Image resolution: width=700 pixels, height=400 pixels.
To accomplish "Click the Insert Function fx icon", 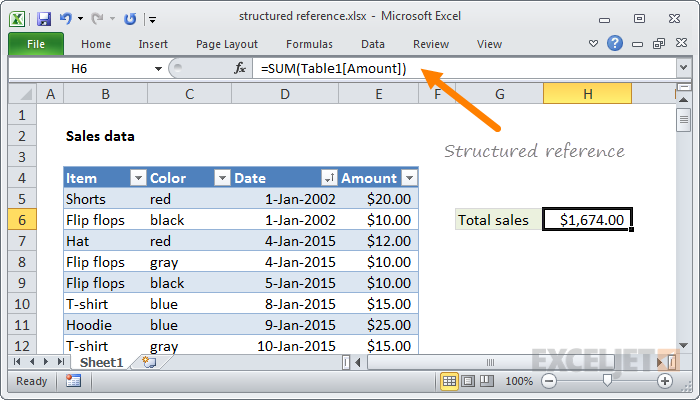I will click(x=240, y=68).
